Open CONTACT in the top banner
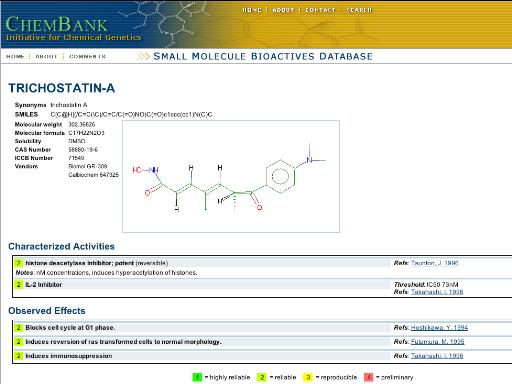 pos(320,10)
